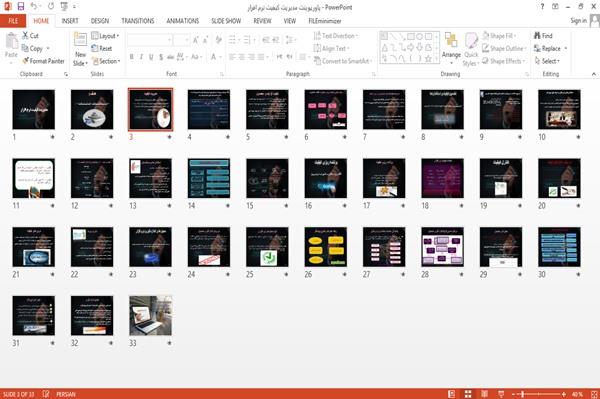This screenshot has height=399, width=600.
Task: Click the Decrease Font Size icon
Action: coord(206,40)
